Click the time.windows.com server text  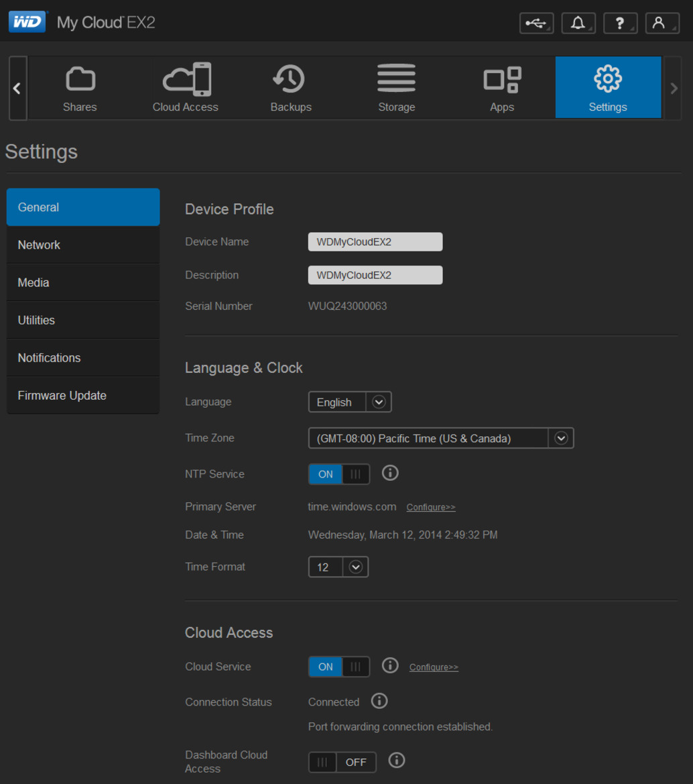click(x=353, y=506)
